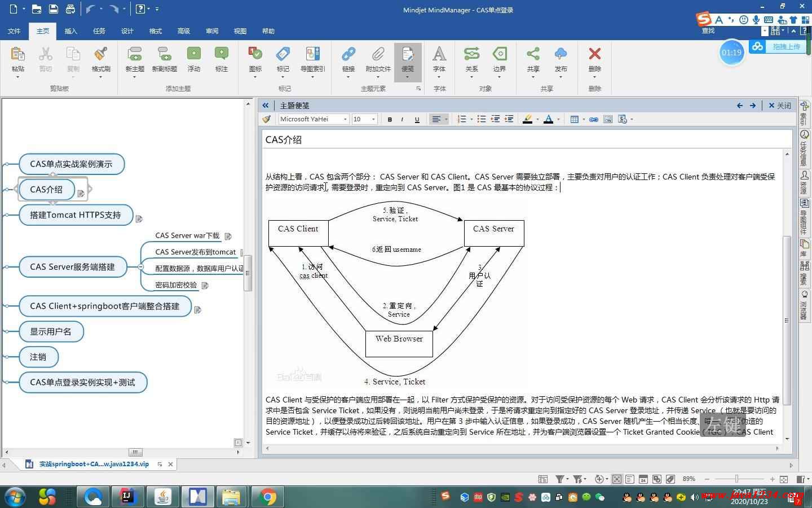Image resolution: width=812 pixels, height=508 pixels.
Task: Click the 拖拽上传 upload button
Action: click(778, 46)
